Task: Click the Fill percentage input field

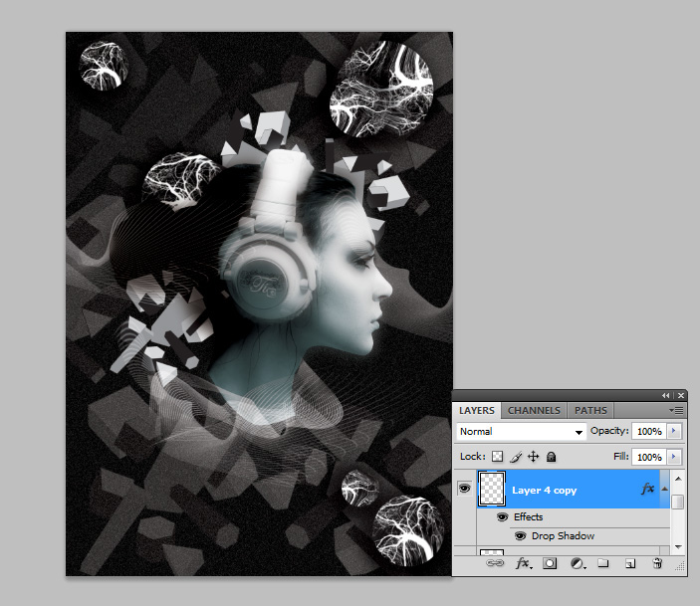Action: pyautogui.click(x=648, y=457)
